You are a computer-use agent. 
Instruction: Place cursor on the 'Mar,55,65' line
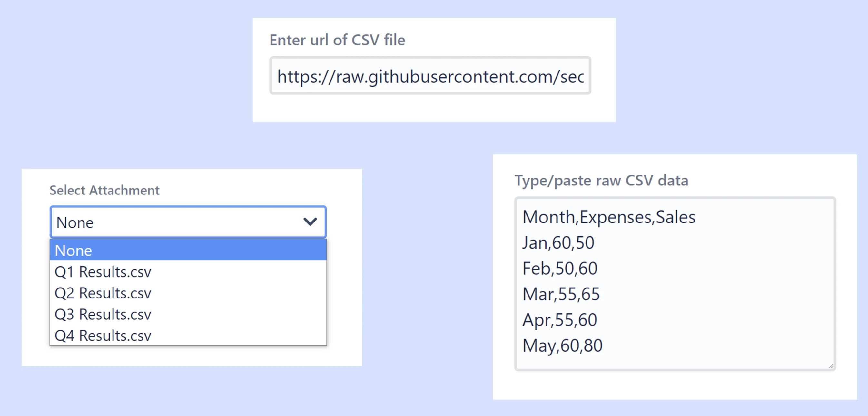click(561, 294)
